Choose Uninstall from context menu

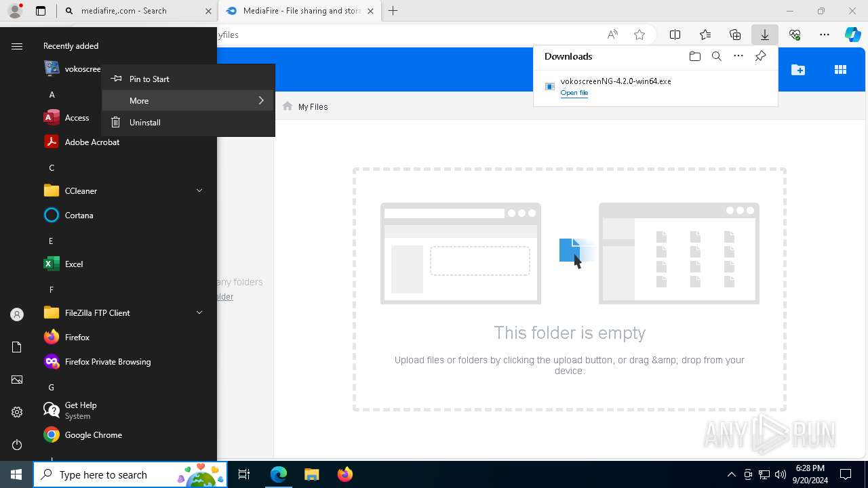189,122
